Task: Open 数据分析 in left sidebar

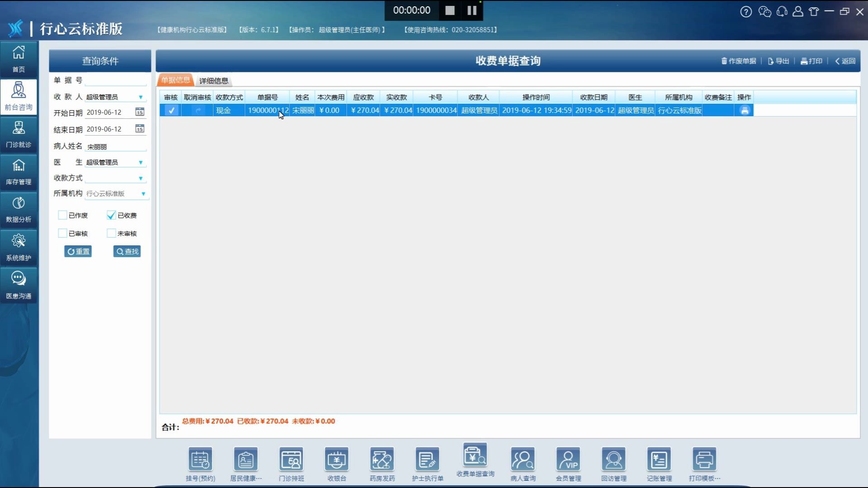Action: [x=19, y=209]
